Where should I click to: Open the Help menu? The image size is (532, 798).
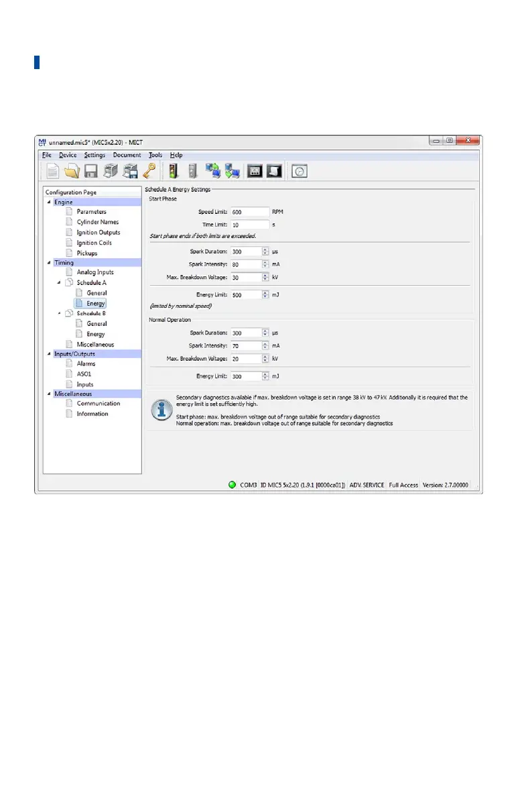coord(176,155)
